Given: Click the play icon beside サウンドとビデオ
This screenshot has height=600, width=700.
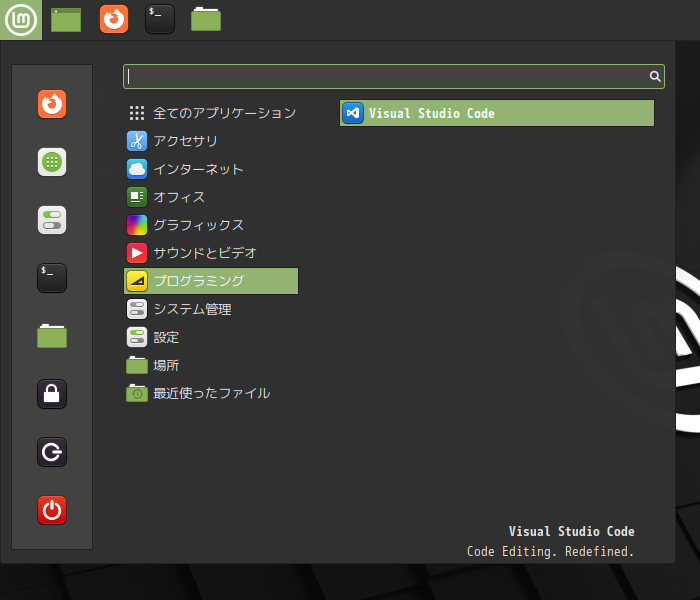Looking at the screenshot, I should coord(137,253).
